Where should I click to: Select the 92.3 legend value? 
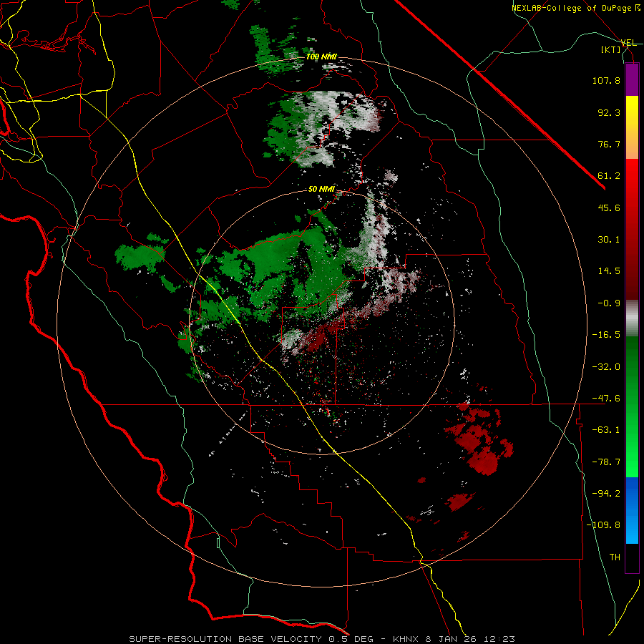609,112
